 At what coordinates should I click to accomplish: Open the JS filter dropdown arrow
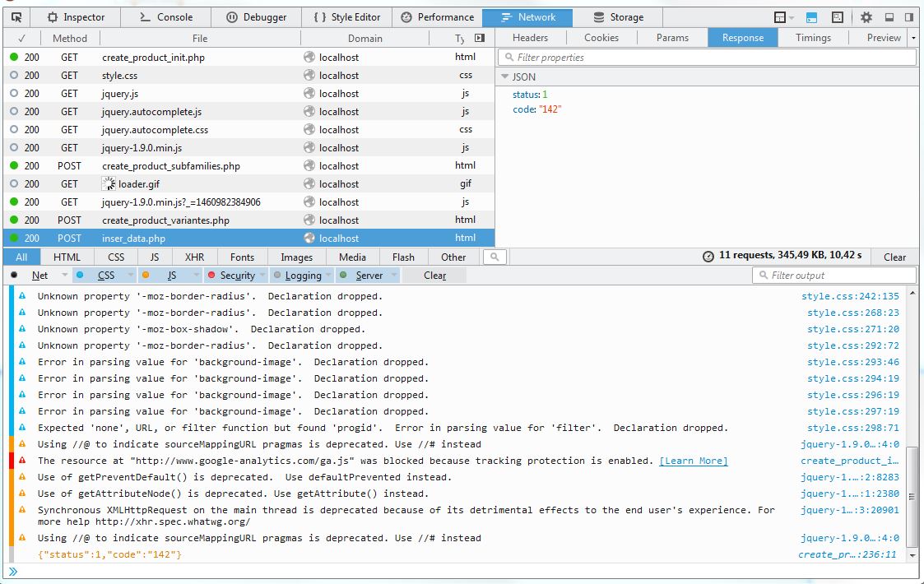194,275
